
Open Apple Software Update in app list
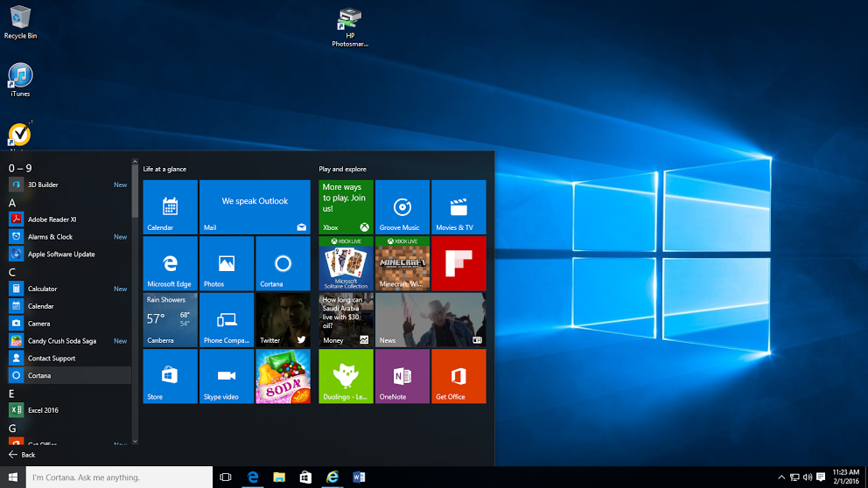tap(68, 254)
